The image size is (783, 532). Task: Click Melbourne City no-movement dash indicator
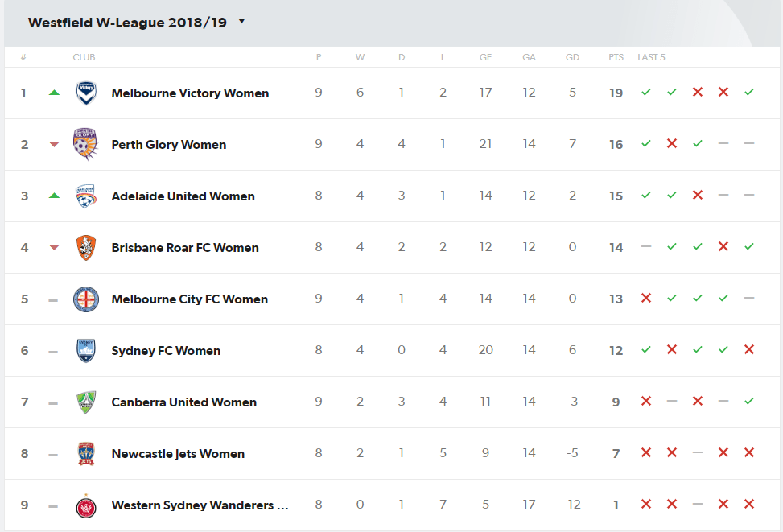[53, 300]
